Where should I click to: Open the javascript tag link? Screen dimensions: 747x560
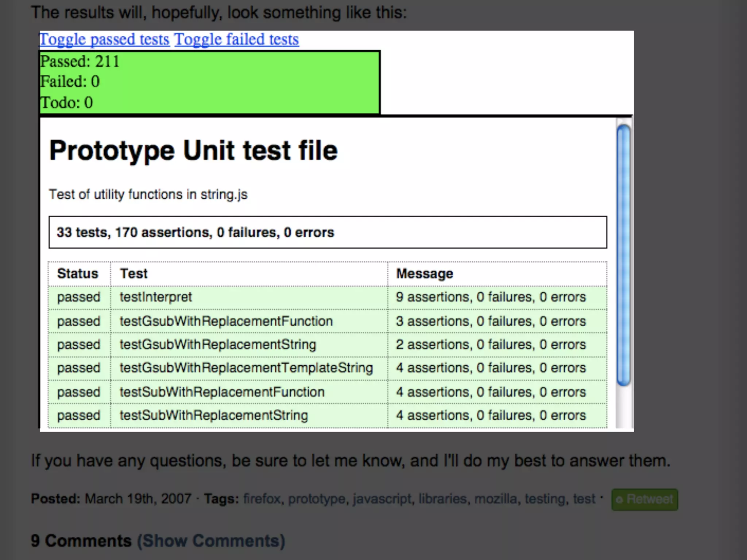pyautogui.click(x=382, y=499)
